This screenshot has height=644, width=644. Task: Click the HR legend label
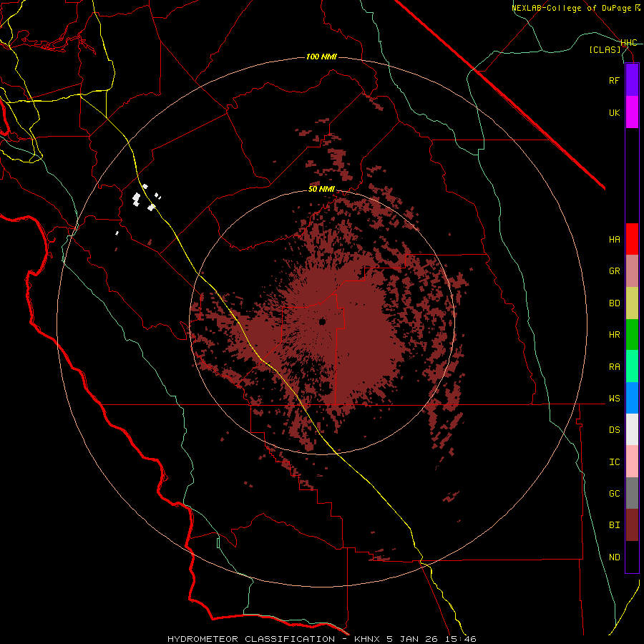click(x=614, y=335)
